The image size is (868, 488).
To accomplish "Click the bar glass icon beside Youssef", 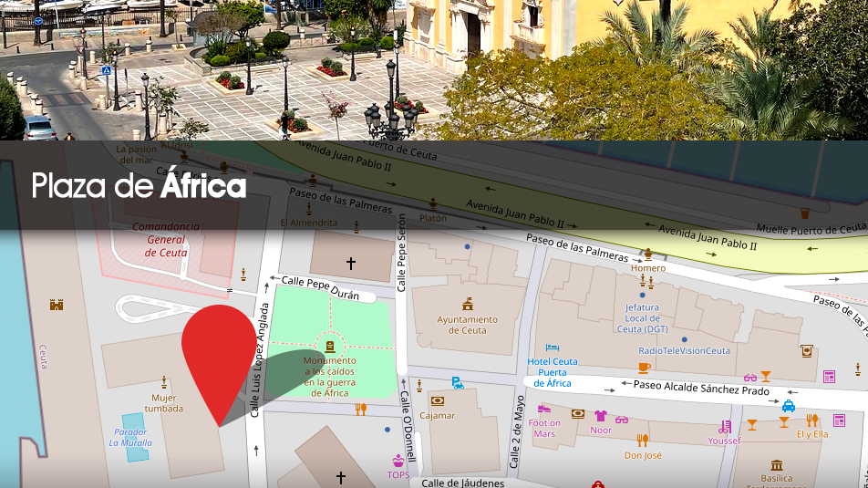I will pyautogui.click(x=751, y=425).
